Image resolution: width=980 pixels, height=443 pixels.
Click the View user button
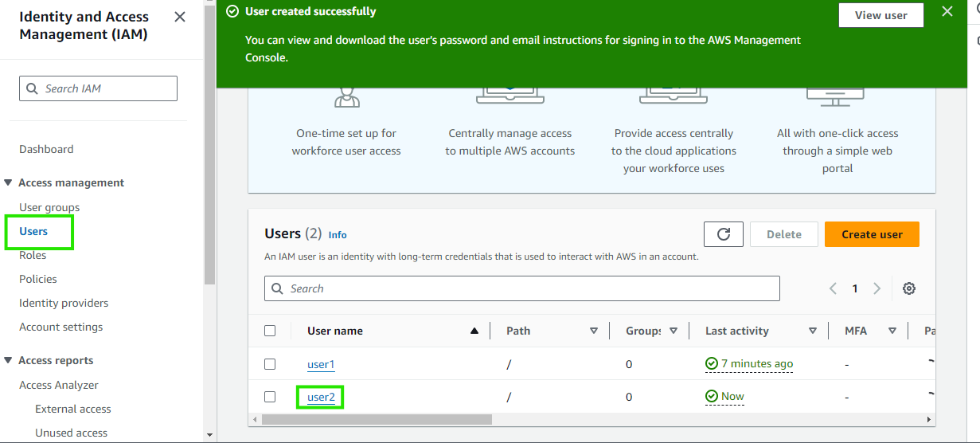880,15
